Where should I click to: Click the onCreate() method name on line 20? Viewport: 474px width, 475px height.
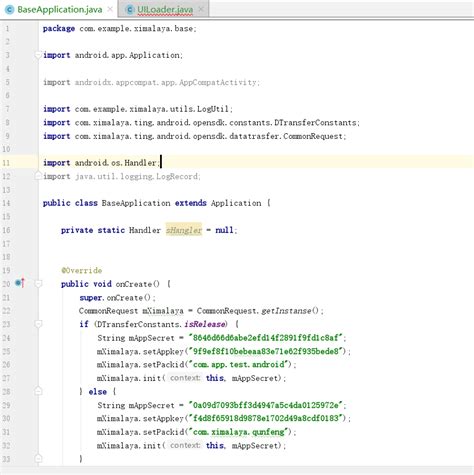(x=137, y=284)
